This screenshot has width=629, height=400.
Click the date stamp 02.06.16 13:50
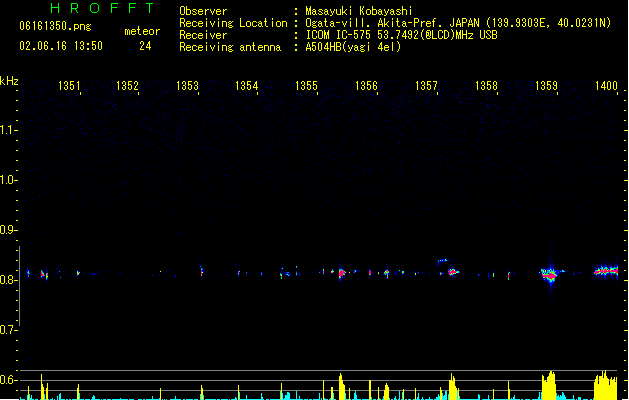coord(61,46)
